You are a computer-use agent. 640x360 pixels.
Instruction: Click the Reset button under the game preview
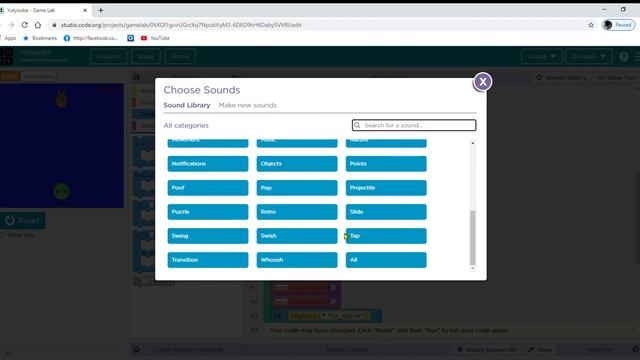pyautogui.click(x=23, y=220)
